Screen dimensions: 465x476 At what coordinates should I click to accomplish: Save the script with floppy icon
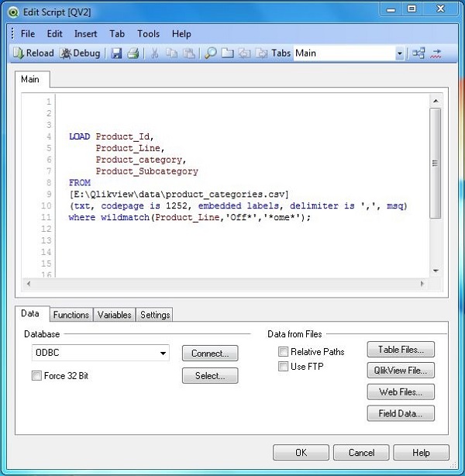tap(116, 53)
